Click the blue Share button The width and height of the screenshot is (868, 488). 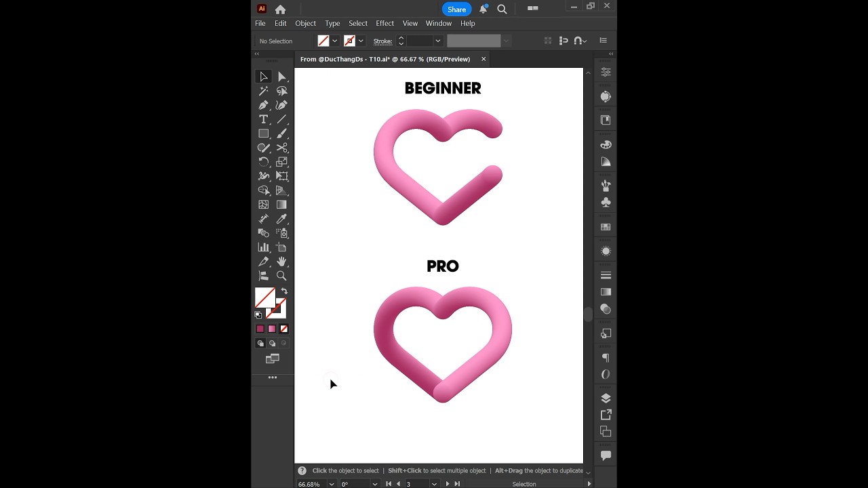click(x=456, y=9)
